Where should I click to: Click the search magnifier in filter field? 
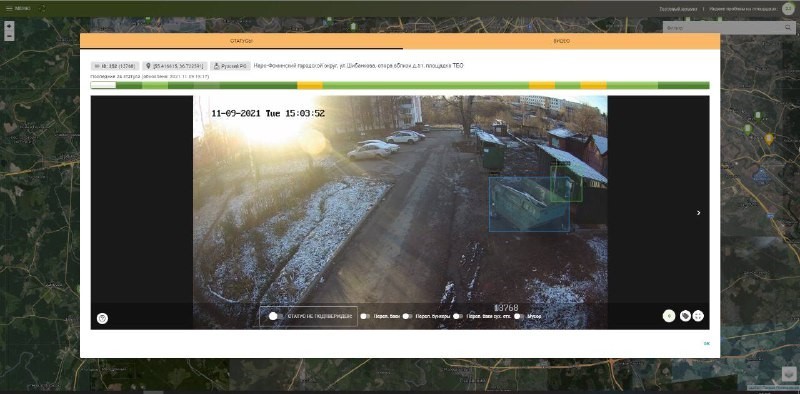[788, 28]
